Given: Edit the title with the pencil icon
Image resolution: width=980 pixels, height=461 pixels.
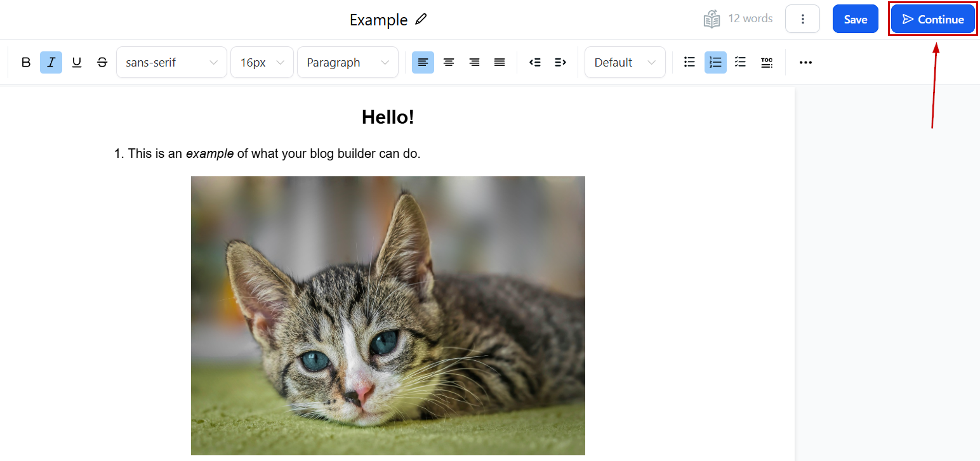Looking at the screenshot, I should click(421, 19).
